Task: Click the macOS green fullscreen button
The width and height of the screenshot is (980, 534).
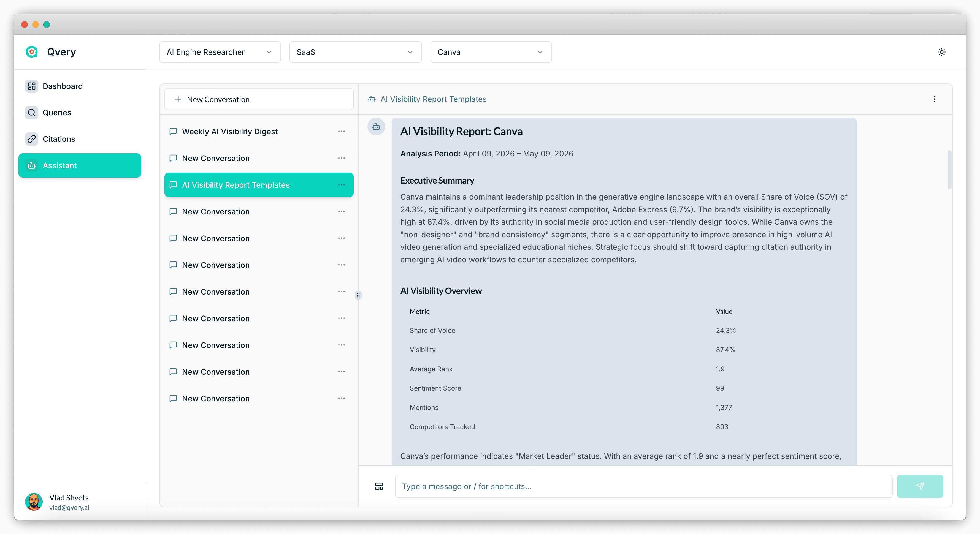Action: [x=47, y=24]
